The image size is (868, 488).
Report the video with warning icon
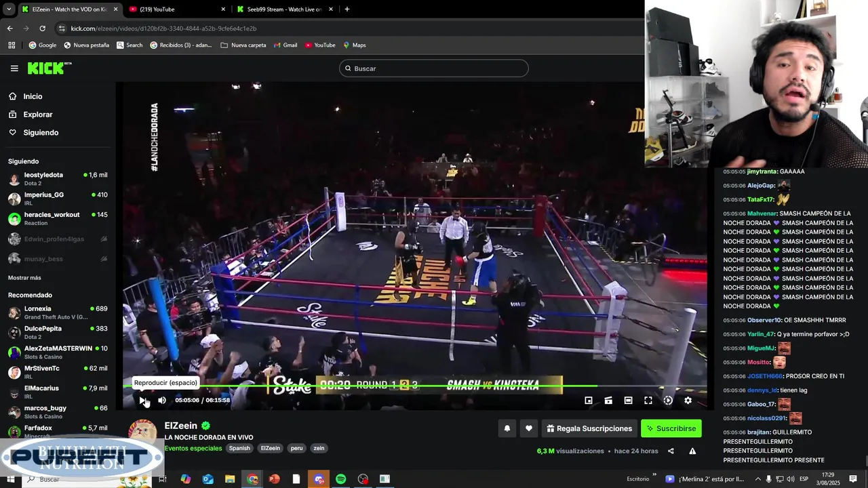point(692,451)
